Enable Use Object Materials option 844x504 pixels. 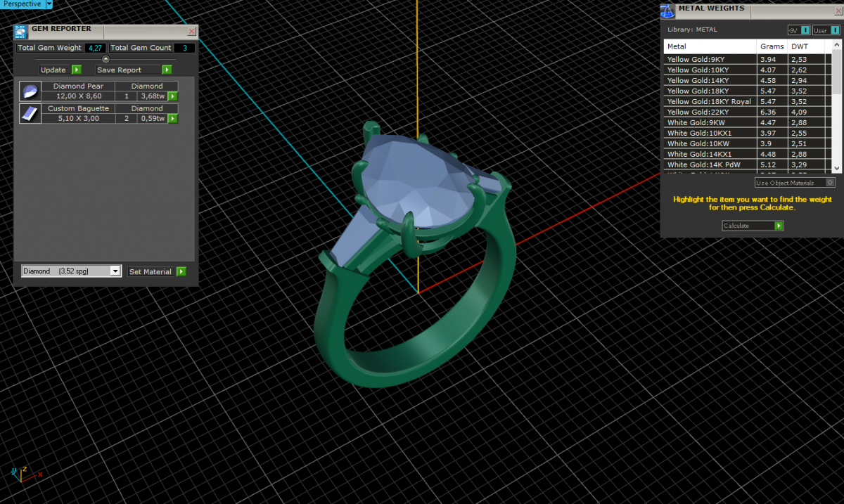click(x=831, y=183)
